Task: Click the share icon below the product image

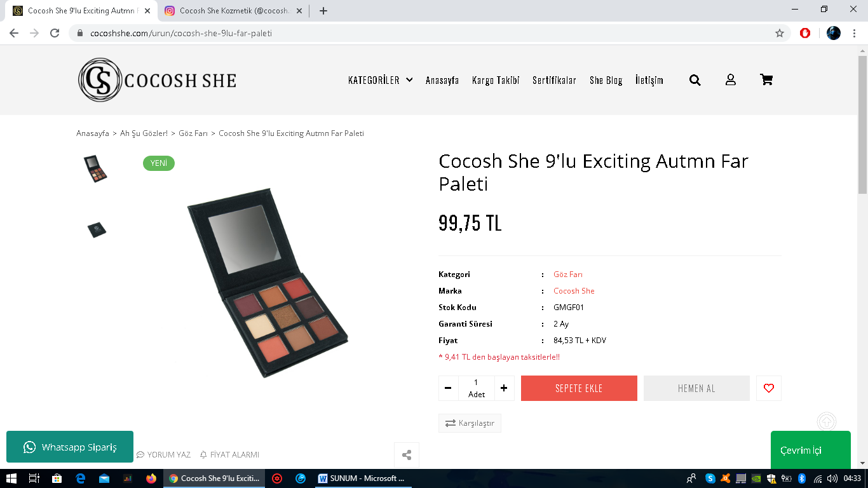Action: pyautogui.click(x=407, y=455)
